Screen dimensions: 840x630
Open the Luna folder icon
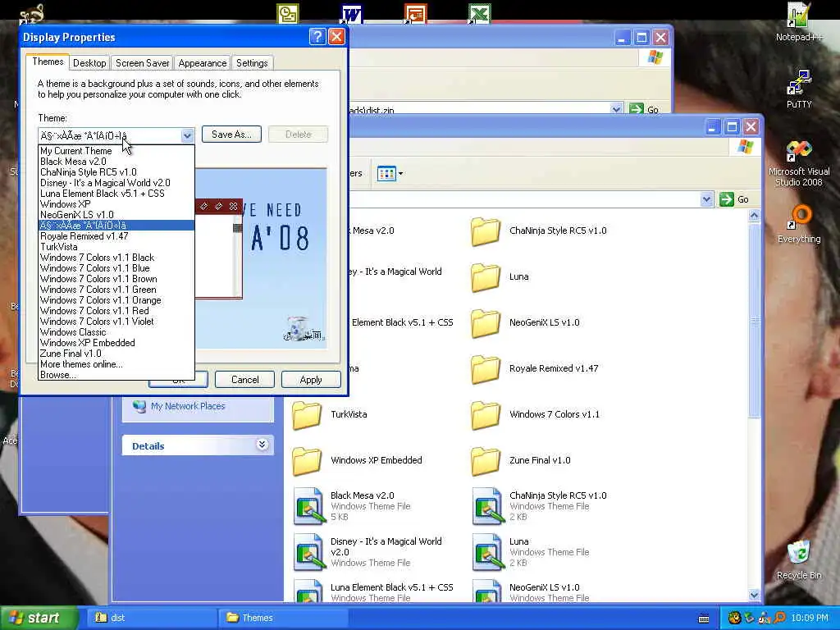pos(486,277)
